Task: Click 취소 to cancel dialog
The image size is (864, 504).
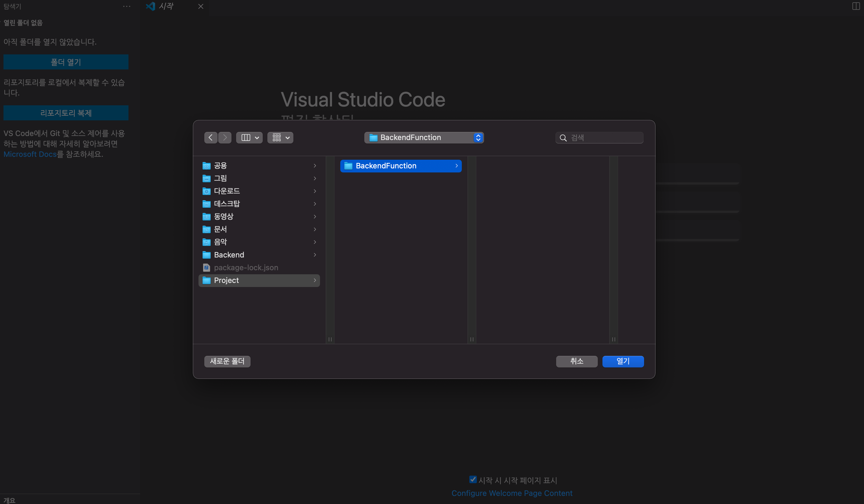Action: pos(577,361)
